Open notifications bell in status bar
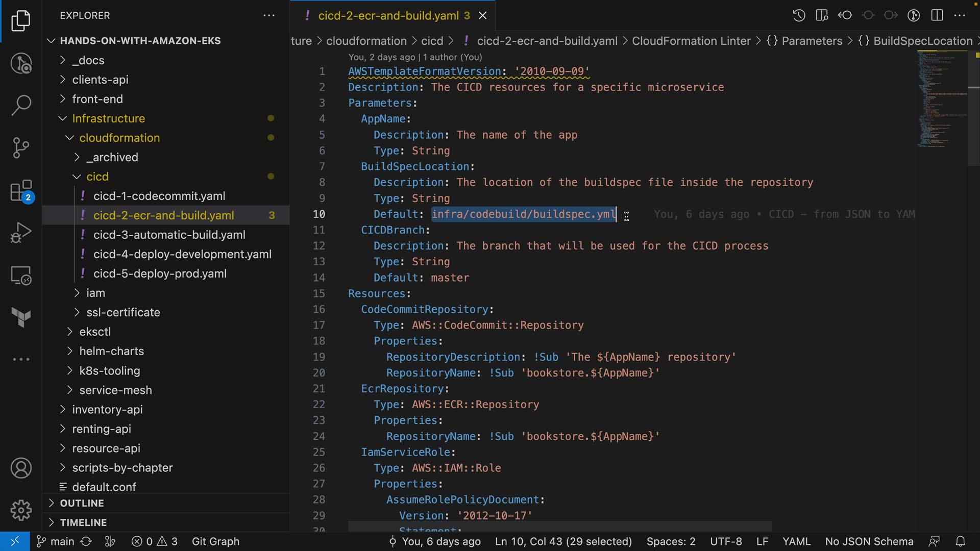 pyautogui.click(x=960, y=541)
